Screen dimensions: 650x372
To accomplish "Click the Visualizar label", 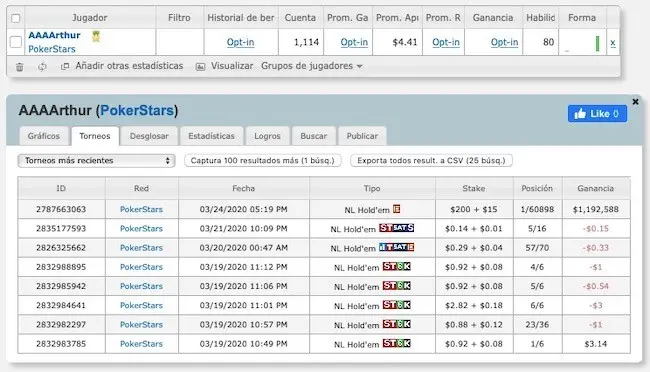I will click(x=232, y=66).
